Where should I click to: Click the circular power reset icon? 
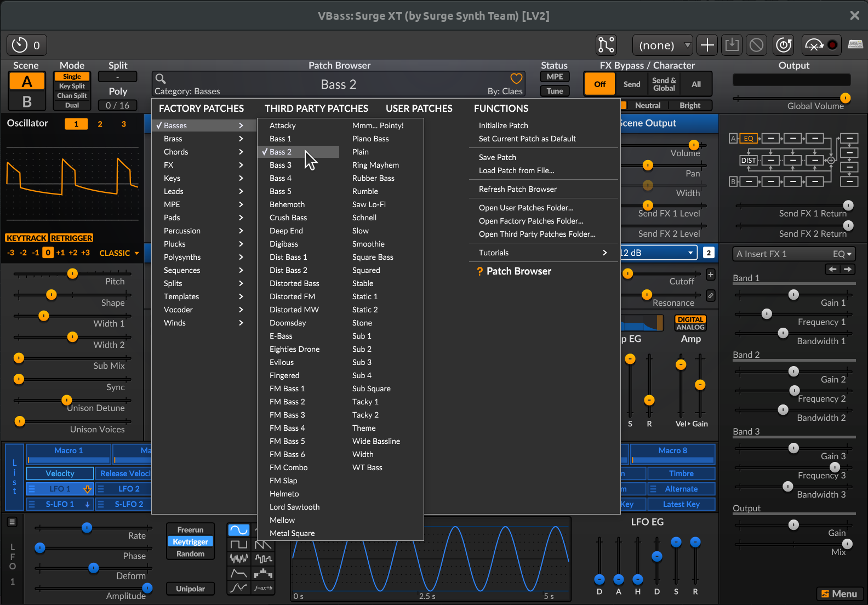784,45
